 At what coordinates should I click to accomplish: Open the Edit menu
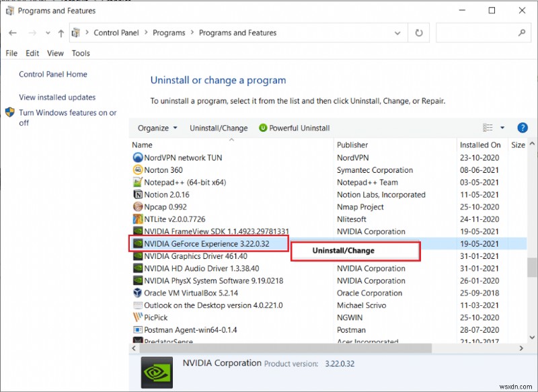click(32, 53)
